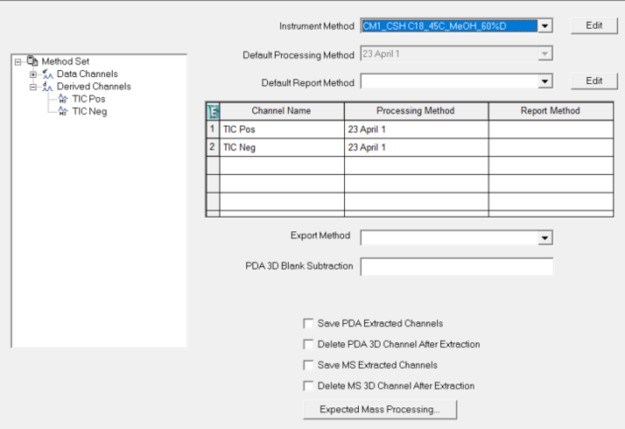Viewport: 625px width, 429px height.
Task: Click Edit next to Default Report Method
Action: [594, 80]
